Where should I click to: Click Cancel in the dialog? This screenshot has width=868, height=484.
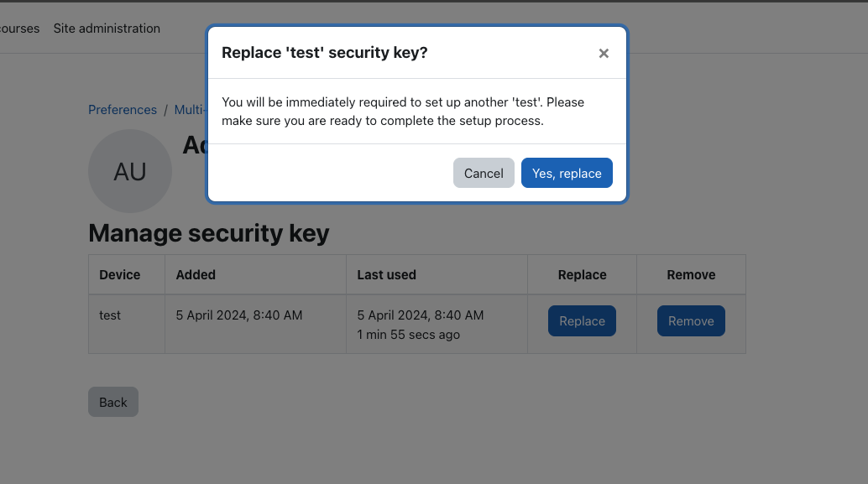click(484, 173)
